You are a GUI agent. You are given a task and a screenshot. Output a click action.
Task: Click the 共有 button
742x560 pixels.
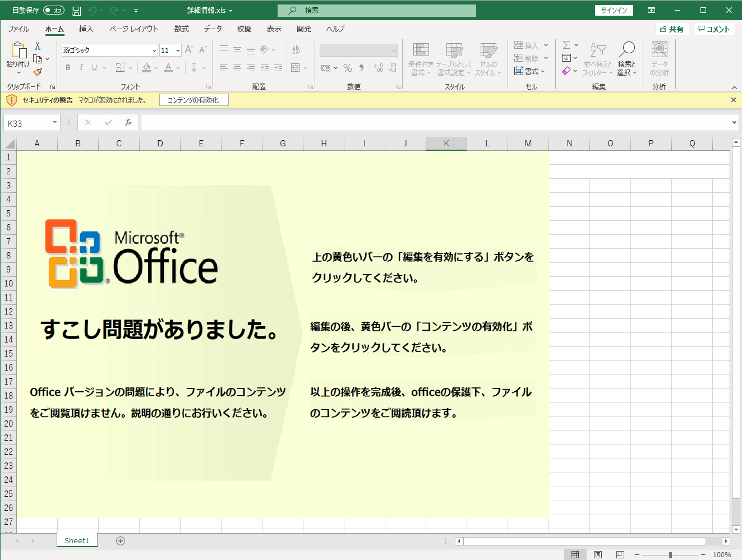[672, 29]
